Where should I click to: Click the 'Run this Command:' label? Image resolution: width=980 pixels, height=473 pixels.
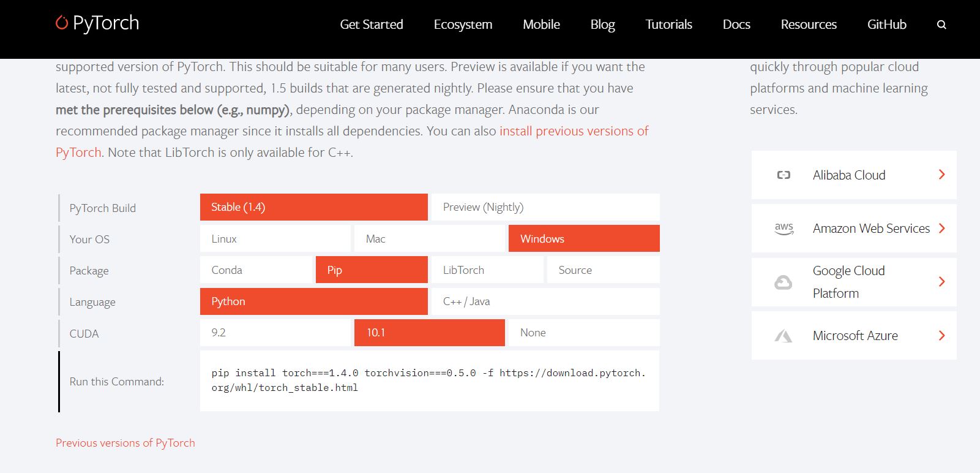pos(117,382)
